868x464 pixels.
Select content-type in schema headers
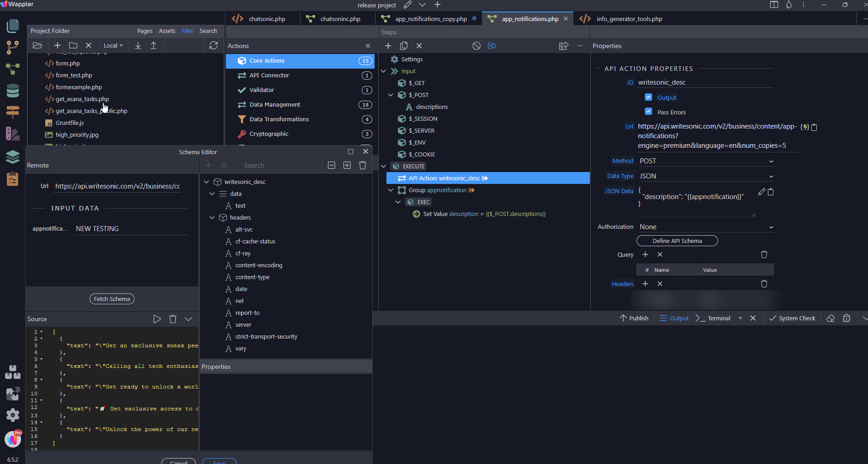point(252,277)
